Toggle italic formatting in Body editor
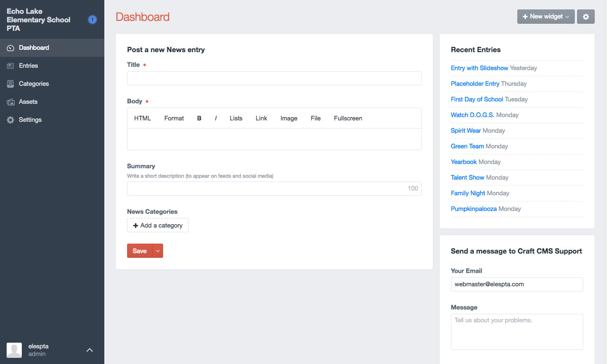 click(x=216, y=118)
